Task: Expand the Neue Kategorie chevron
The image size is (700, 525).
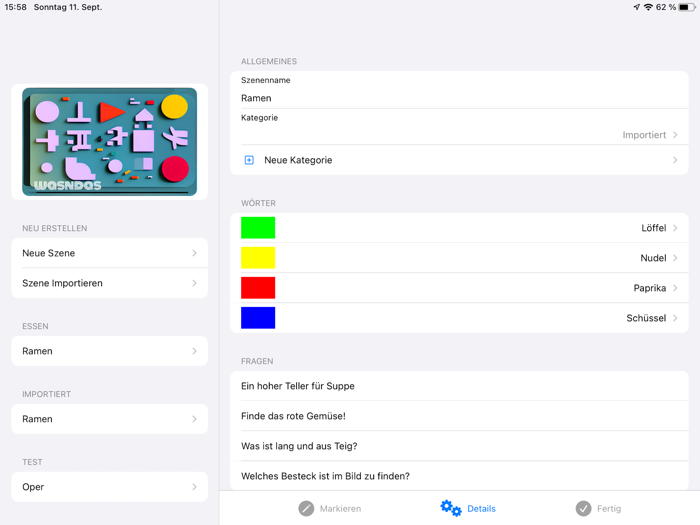Action: point(675,160)
